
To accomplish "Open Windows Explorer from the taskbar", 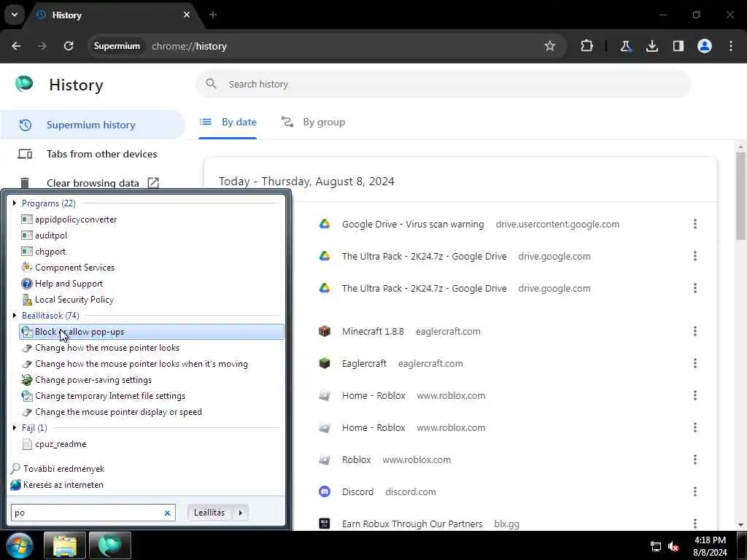I will 65,545.
